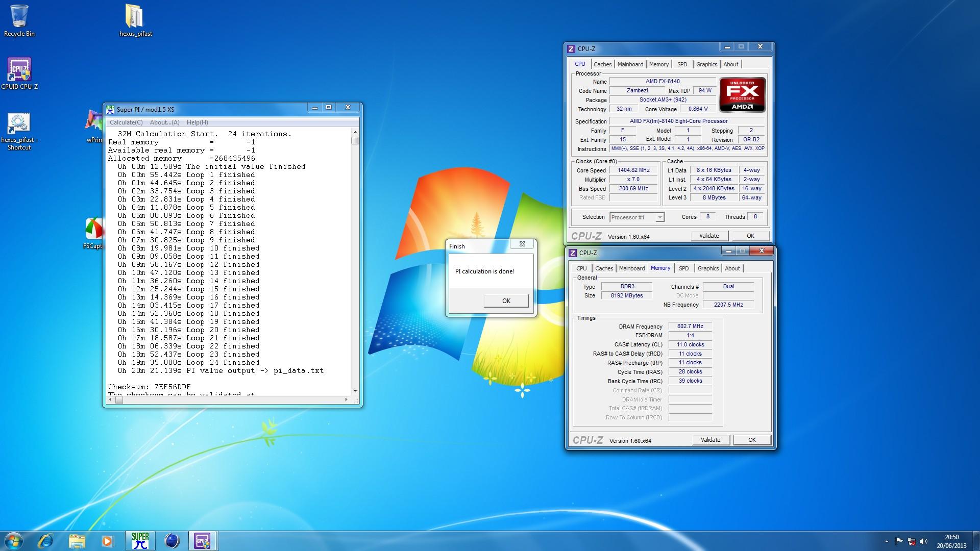Open the Calculate(C) menu in Super PI
The image size is (980, 551).
126,122
